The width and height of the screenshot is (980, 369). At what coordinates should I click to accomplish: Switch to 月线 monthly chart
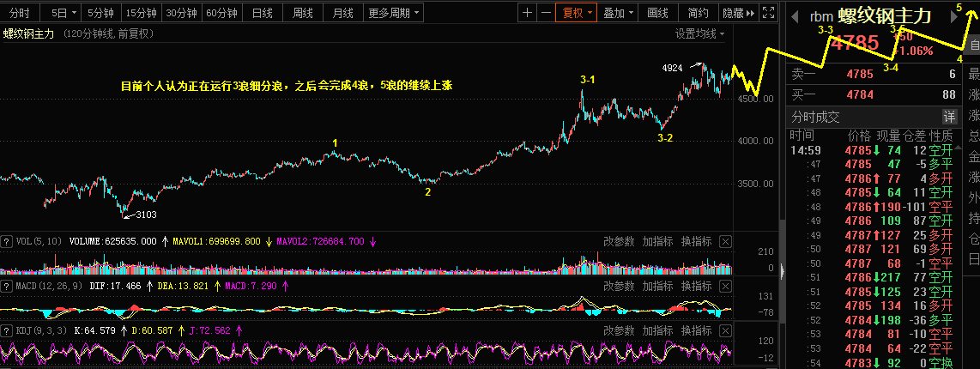click(342, 12)
